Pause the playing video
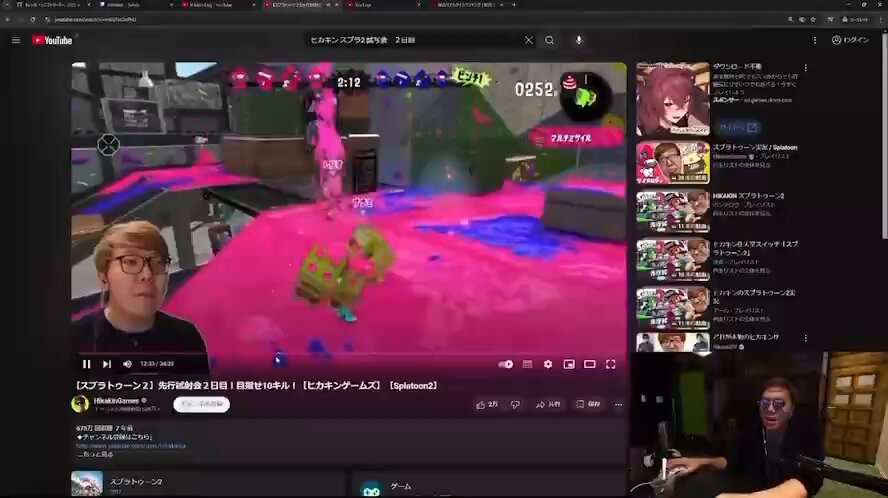Image resolution: width=888 pixels, height=498 pixels. tap(87, 364)
